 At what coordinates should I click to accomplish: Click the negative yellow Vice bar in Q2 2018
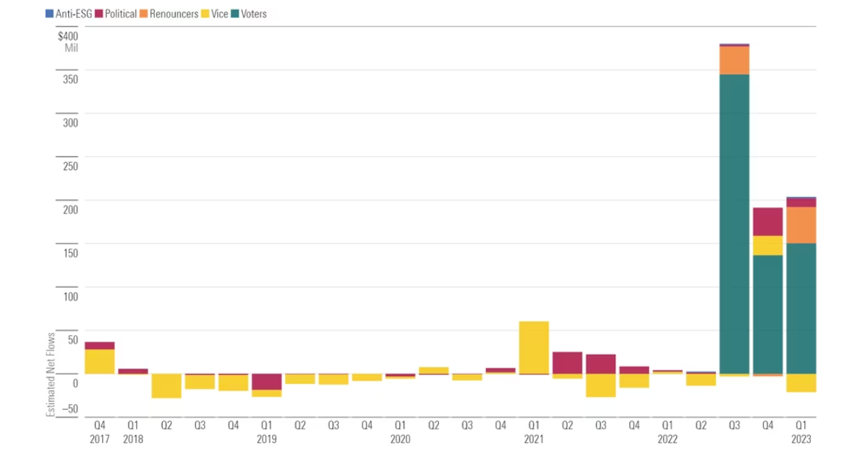[166, 385]
